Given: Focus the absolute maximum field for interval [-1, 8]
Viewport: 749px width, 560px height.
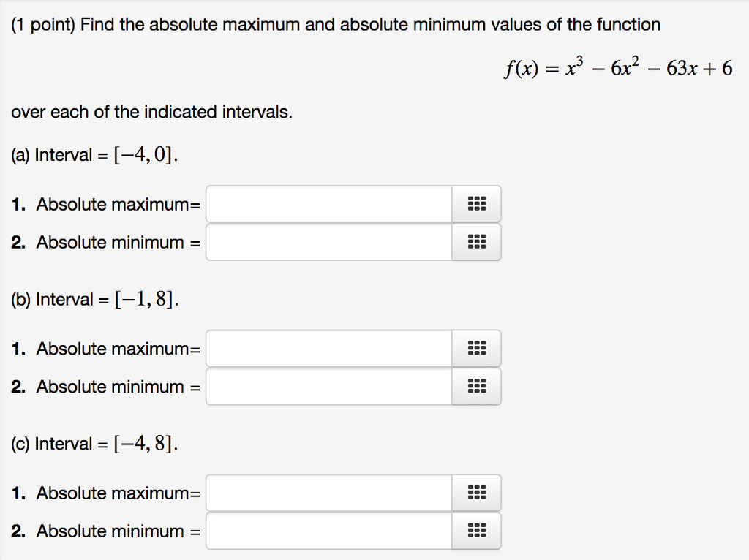Looking at the screenshot, I should click(x=329, y=348).
